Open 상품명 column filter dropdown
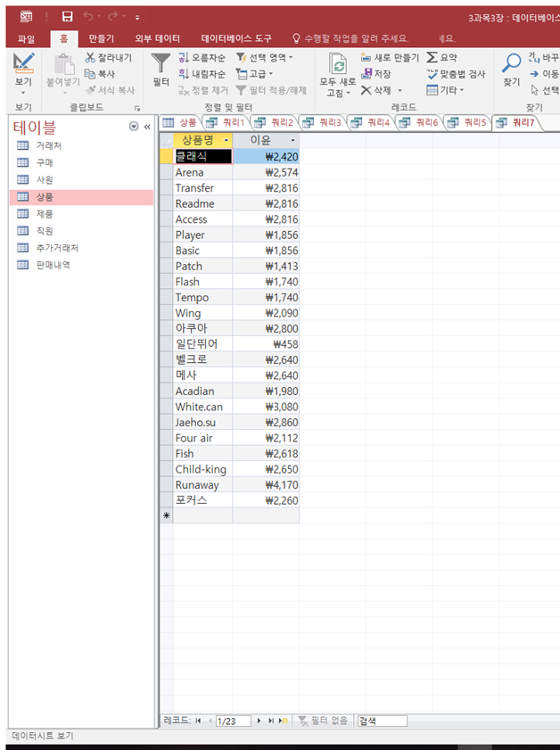Image resolution: width=560 pixels, height=750 pixels. point(226,140)
